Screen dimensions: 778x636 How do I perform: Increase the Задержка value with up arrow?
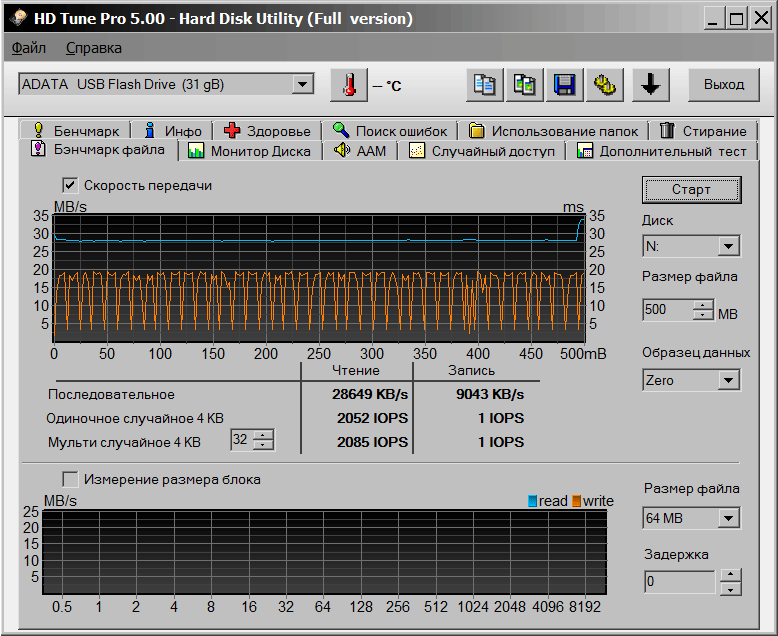coord(730,575)
